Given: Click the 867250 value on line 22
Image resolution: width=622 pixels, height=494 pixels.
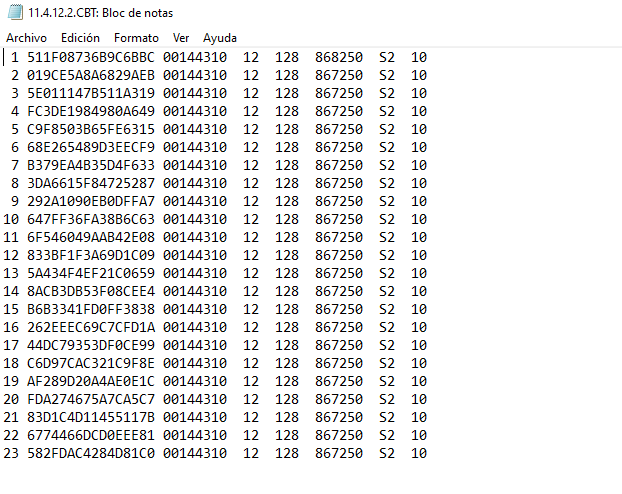Looking at the screenshot, I should (x=339, y=435).
